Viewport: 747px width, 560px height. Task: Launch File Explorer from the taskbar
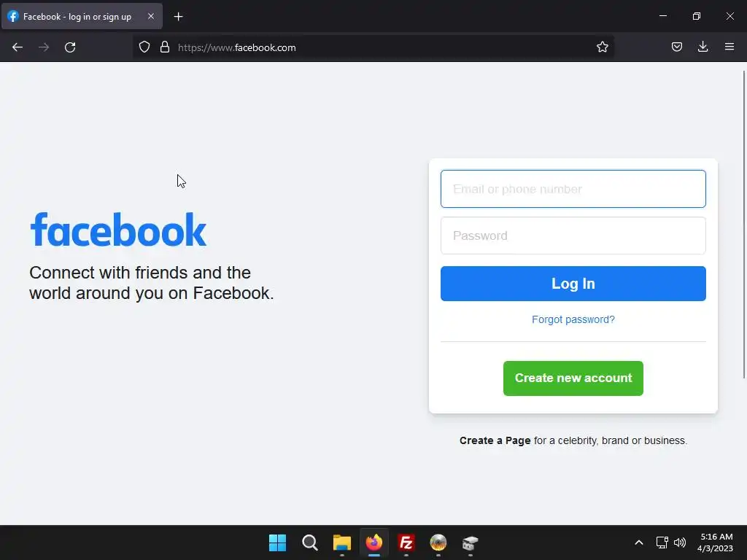pyautogui.click(x=342, y=542)
